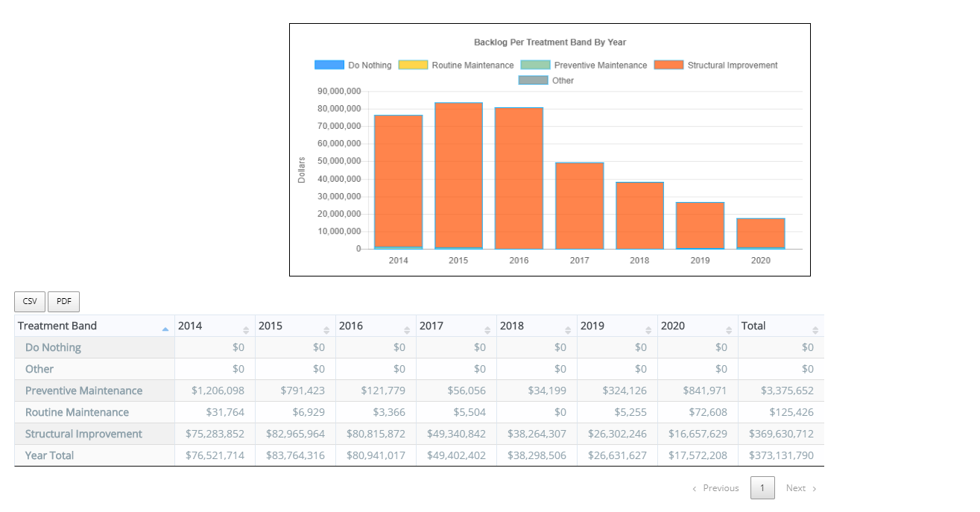
Task: Toggle Other series in chart legend
Action: [x=546, y=80]
